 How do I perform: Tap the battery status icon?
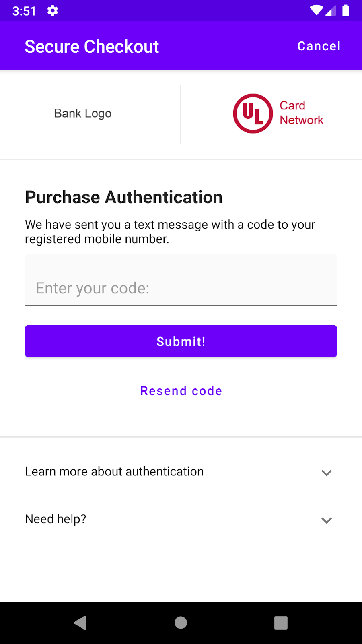click(346, 10)
